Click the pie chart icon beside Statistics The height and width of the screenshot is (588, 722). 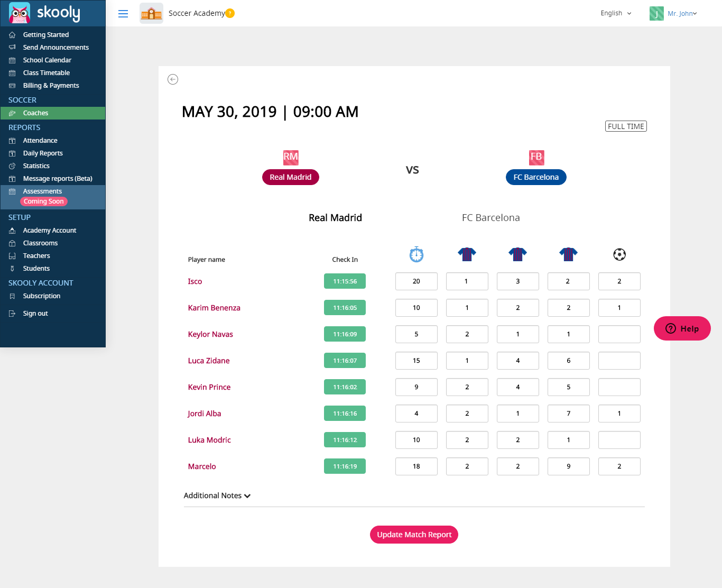(x=12, y=166)
